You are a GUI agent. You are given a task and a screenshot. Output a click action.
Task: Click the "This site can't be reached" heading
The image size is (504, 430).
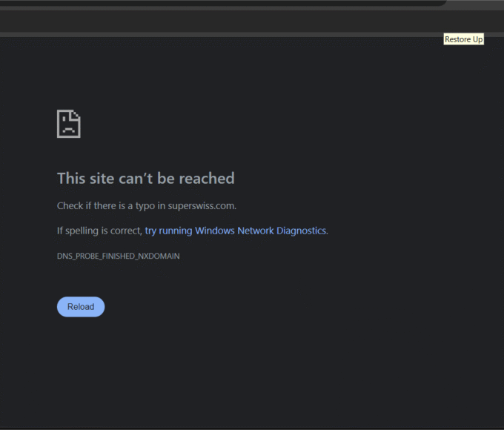point(145,178)
